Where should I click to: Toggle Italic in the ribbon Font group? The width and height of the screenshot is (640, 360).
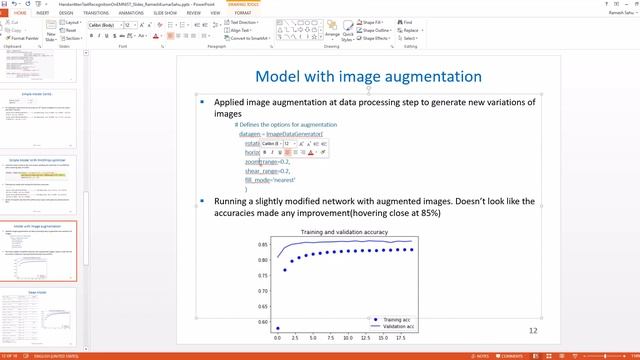click(x=99, y=36)
